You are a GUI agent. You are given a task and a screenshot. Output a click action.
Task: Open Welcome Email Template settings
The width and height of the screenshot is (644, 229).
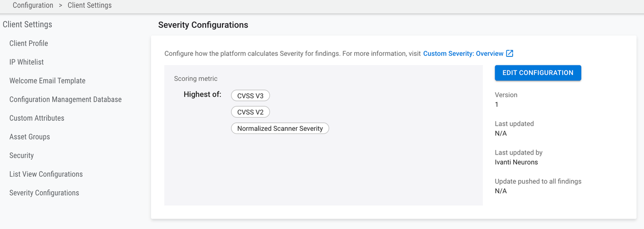click(x=47, y=81)
